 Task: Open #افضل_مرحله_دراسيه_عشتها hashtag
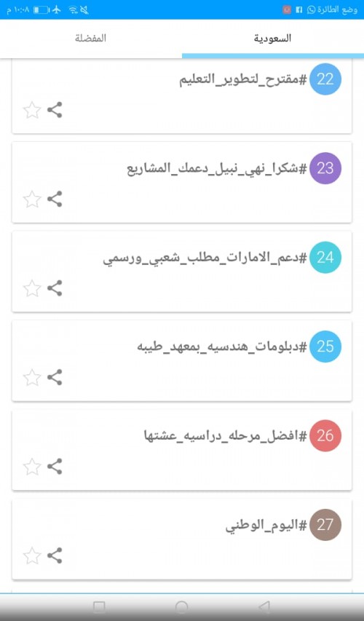(226, 436)
